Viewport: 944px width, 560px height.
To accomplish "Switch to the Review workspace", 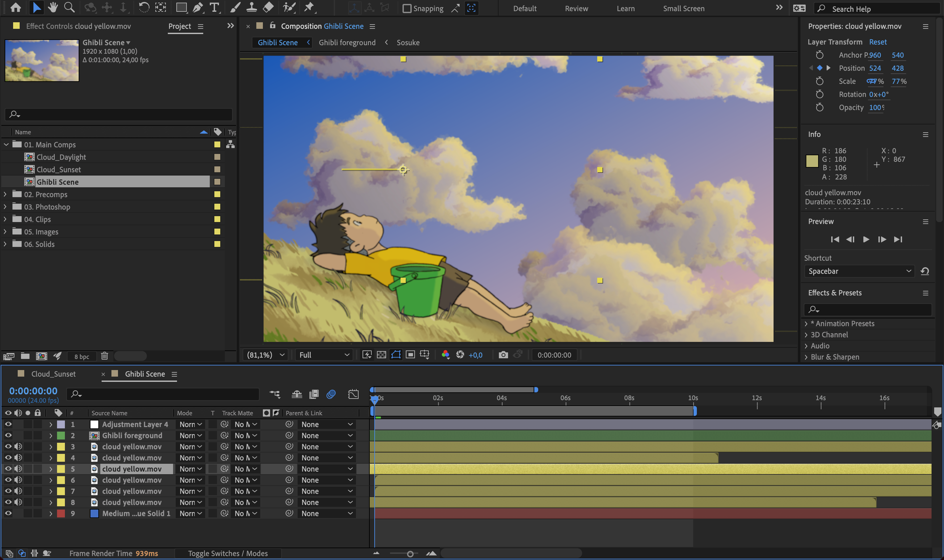I will click(x=576, y=8).
